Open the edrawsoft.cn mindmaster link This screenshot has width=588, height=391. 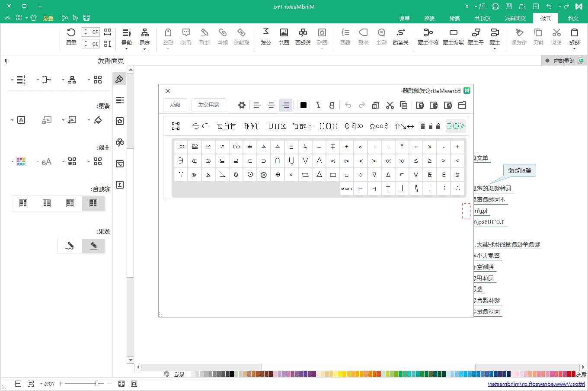pos(536,384)
